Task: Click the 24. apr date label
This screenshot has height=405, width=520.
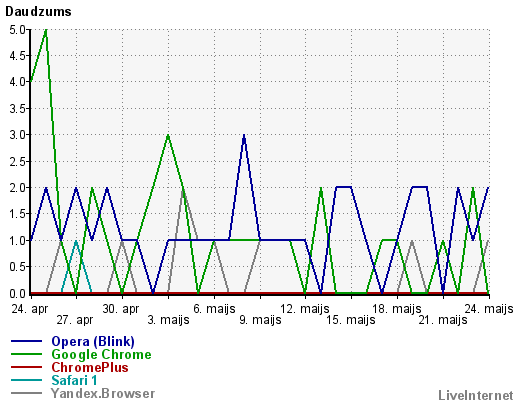Action: pos(30,309)
